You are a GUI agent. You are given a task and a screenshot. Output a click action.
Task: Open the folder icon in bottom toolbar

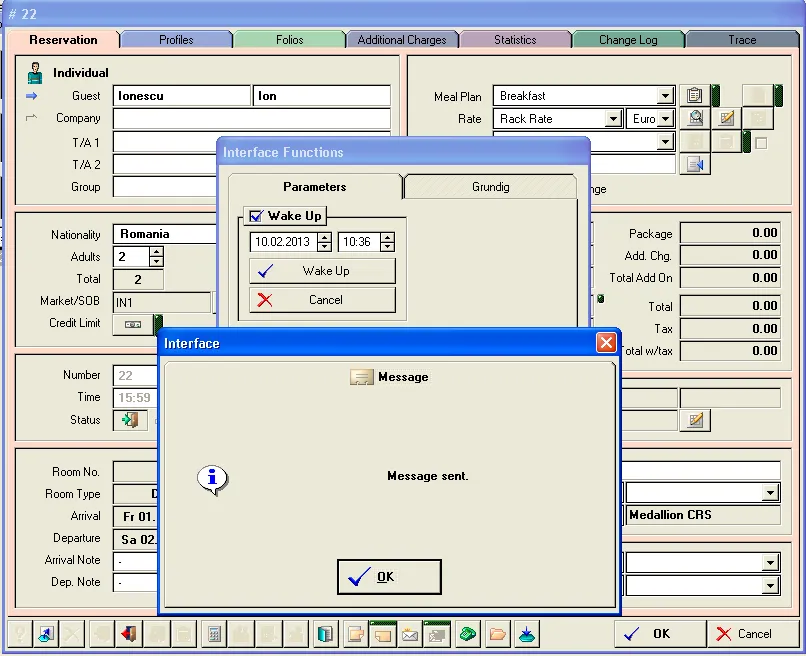(497, 634)
